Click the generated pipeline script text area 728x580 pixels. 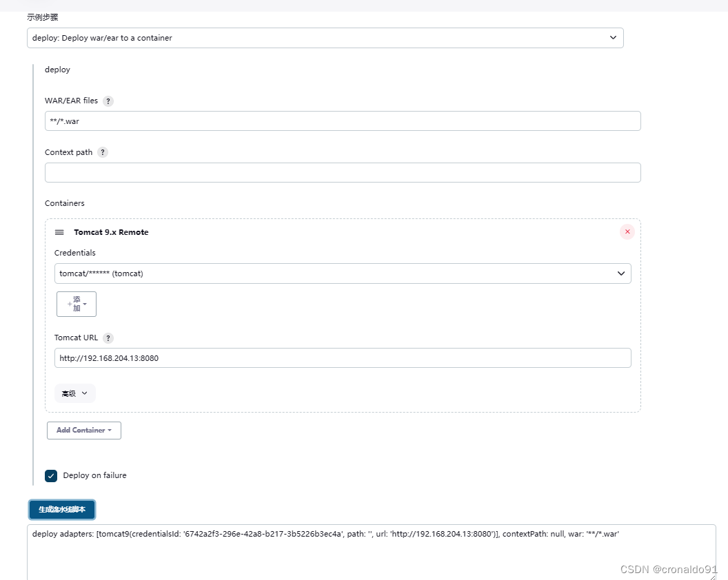coord(372,552)
